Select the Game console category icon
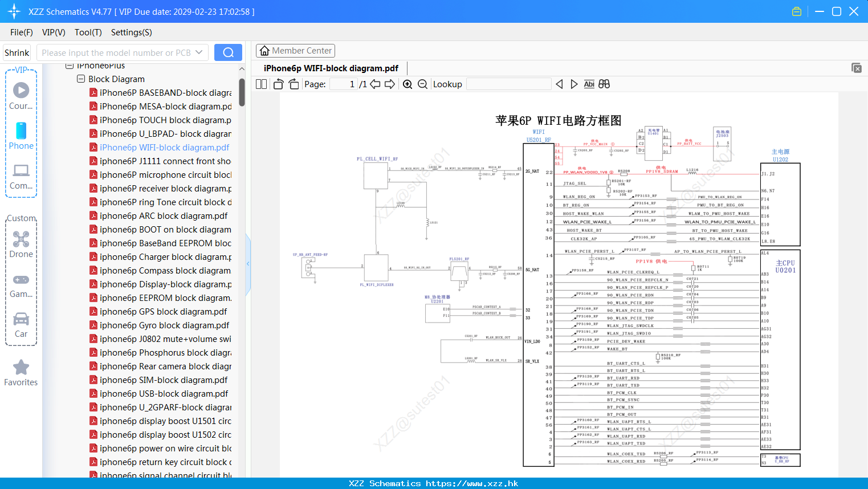This screenshot has width=868, height=489. point(21,286)
